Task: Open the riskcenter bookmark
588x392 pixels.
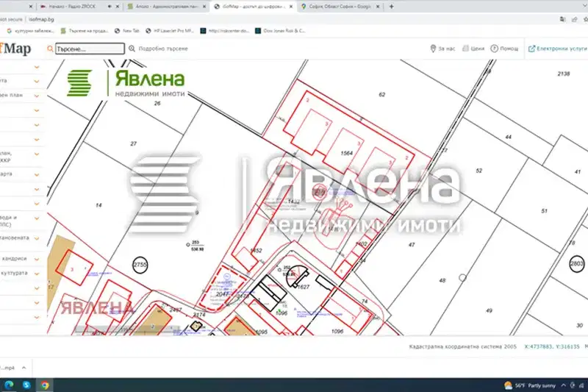Action: 225,31
